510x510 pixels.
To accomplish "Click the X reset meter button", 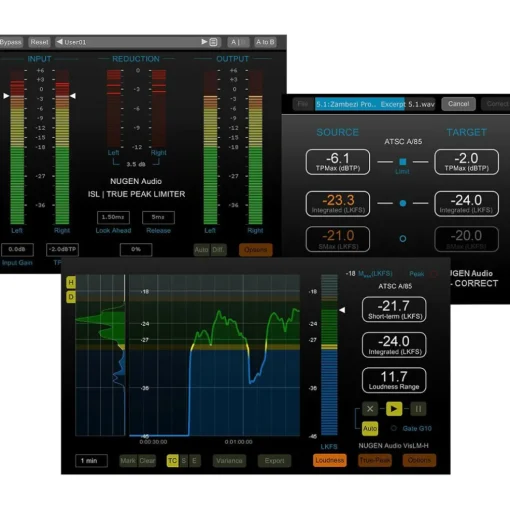I will click(370, 409).
